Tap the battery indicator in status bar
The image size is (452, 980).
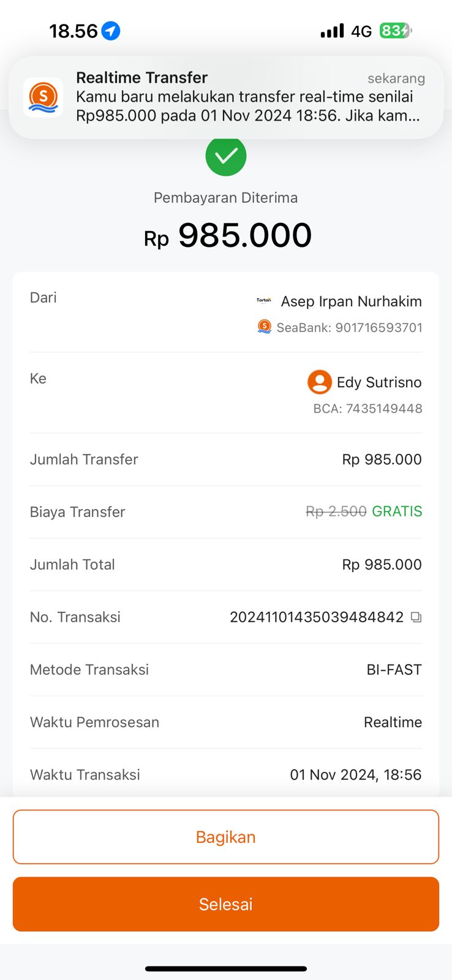click(395, 31)
